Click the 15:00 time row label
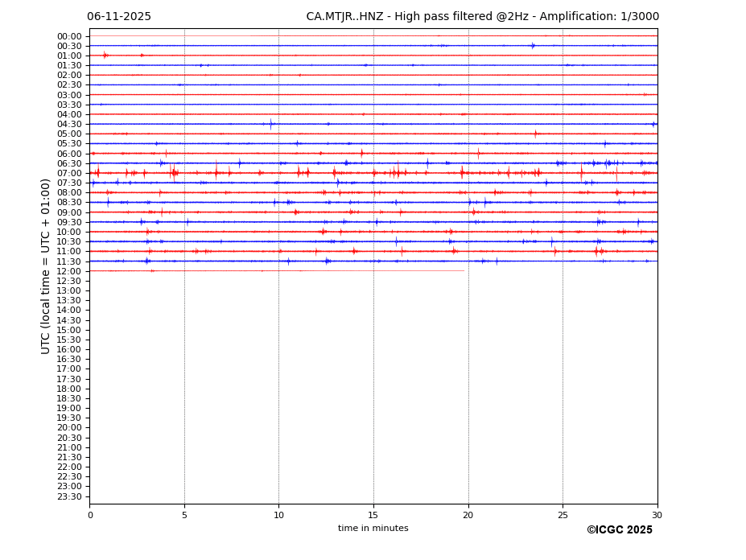 [x=69, y=330]
